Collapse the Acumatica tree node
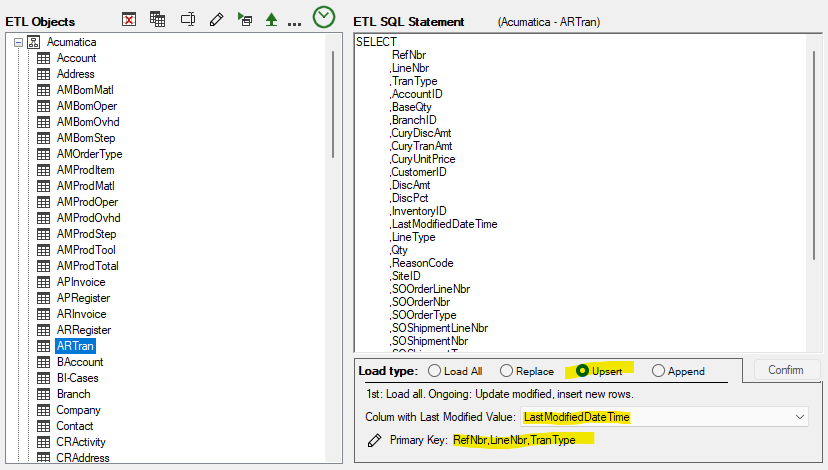Screen dimensions: 828x470 18,42
